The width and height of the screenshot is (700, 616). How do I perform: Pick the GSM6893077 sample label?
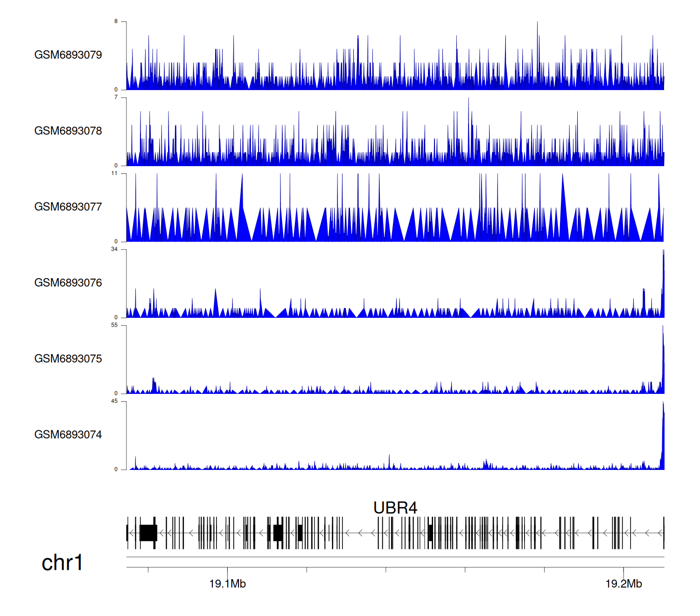[x=68, y=207]
